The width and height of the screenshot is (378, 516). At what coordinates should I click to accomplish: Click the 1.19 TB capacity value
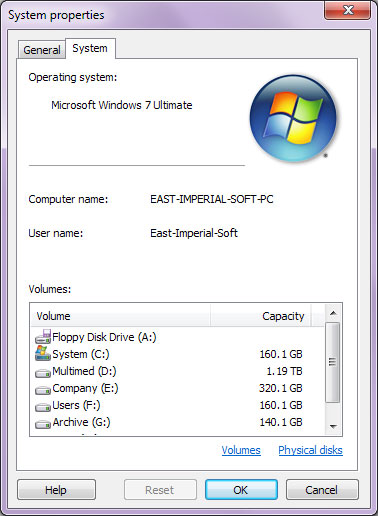284,371
